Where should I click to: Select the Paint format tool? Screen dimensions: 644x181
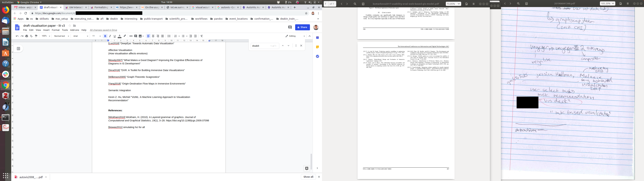click(36, 36)
